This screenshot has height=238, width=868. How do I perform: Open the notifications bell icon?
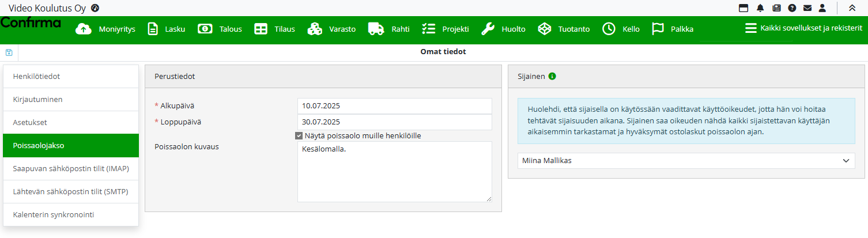pos(760,8)
